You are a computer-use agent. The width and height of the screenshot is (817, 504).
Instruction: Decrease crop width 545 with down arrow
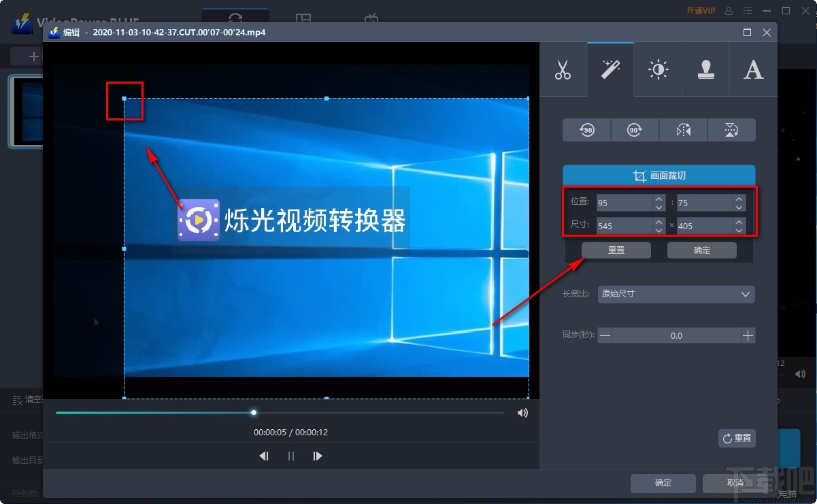pyautogui.click(x=658, y=230)
